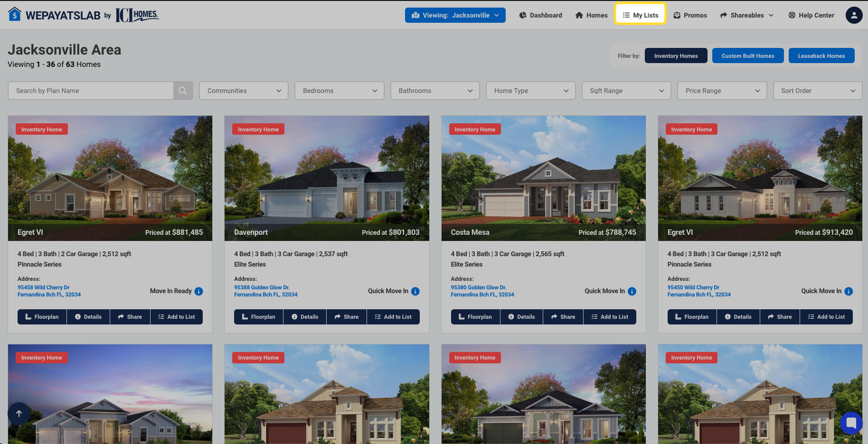The width and height of the screenshot is (868, 444).
Task: Click info icon on Costa Mesa Quick Move In
Action: (x=632, y=291)
